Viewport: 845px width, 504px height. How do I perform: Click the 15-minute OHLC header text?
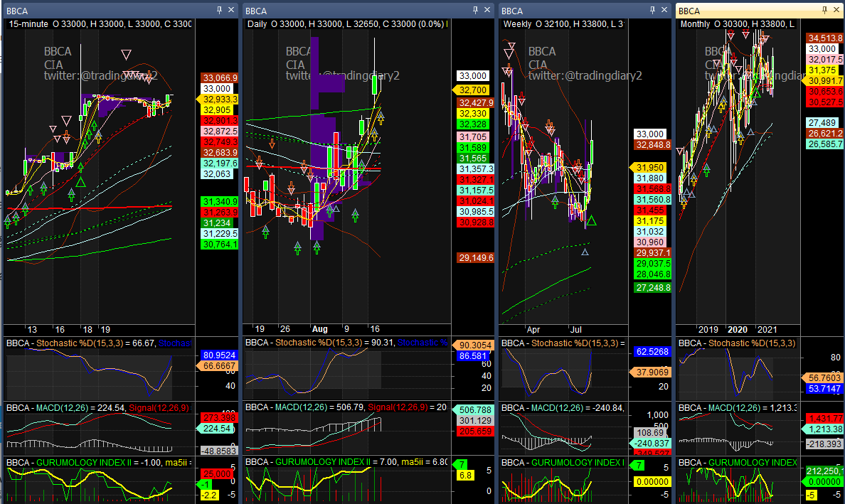point(100,24)
